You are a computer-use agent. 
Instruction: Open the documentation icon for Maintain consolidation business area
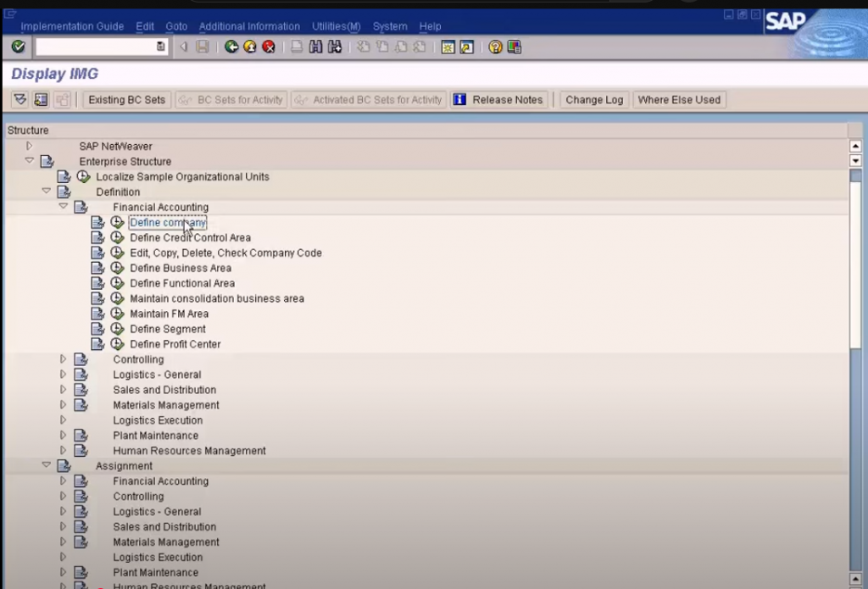point(98,298)
